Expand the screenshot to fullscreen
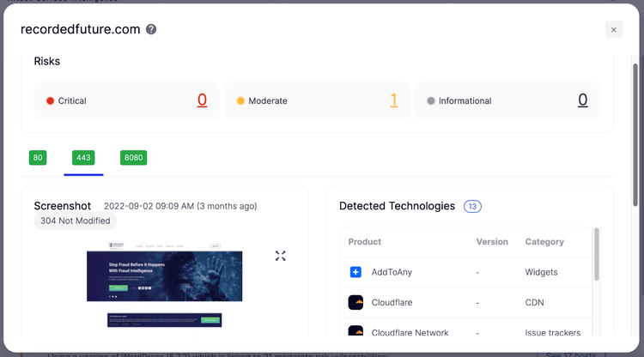This screenshot has height=357, width=644. pos(281,256)
